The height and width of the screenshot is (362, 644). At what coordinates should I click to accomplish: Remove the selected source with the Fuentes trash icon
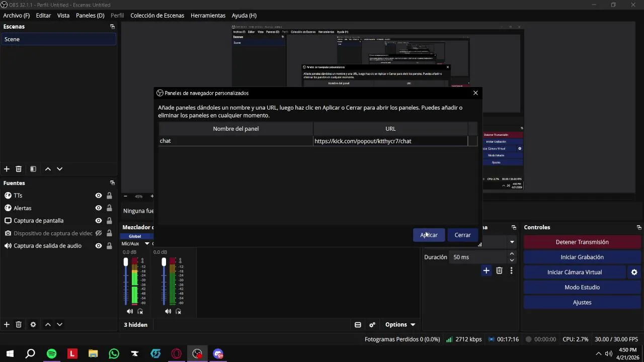click(19, 325)
